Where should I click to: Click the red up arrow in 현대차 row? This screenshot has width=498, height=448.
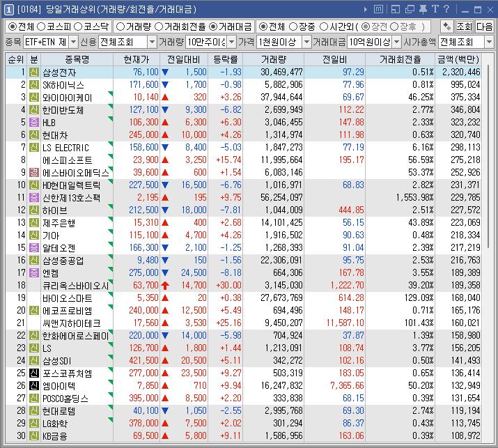point(165,135)
